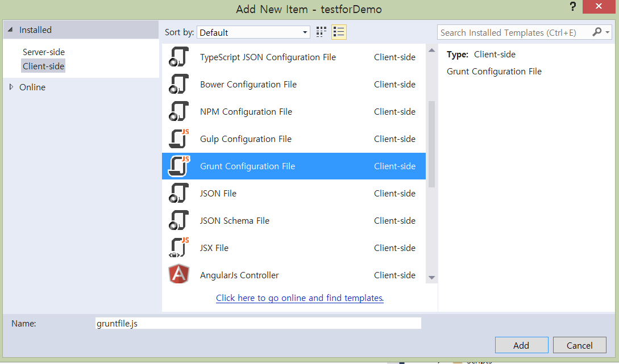This screenshot has width=619, height=364.
Task: Select TypeScript JSON Configuration File template name
Action: pyautogui.click(x=268, y=57)
